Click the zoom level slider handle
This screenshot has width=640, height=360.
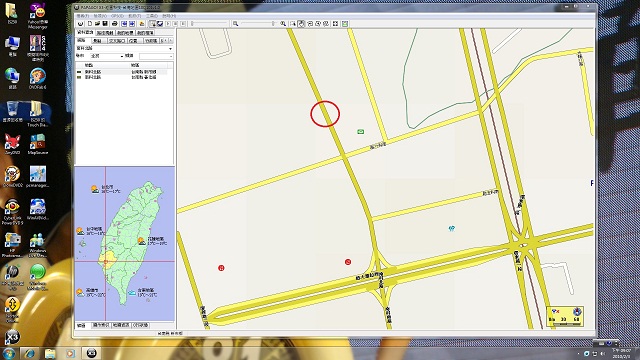coord(273,24)
